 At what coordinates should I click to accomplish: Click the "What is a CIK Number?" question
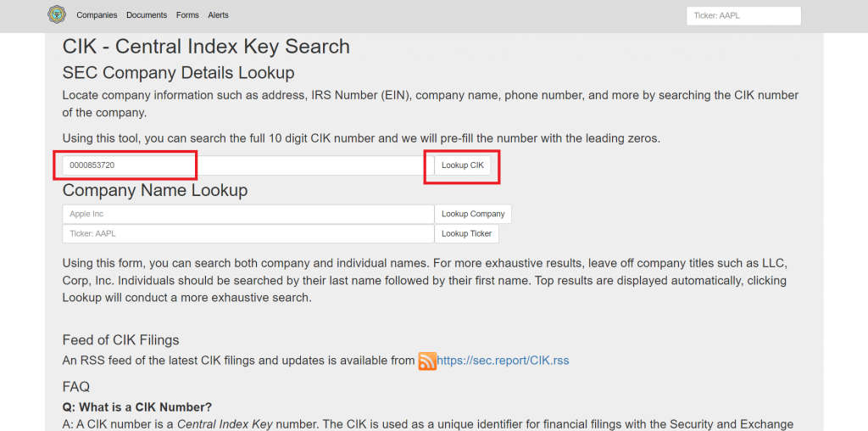pos(137,406)
